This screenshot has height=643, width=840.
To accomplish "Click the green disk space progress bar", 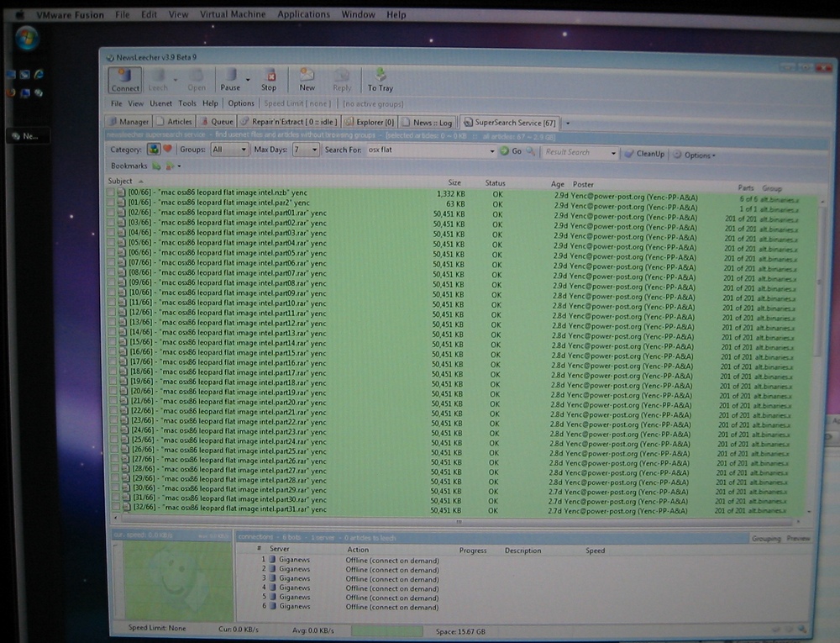I will point(386,630).
